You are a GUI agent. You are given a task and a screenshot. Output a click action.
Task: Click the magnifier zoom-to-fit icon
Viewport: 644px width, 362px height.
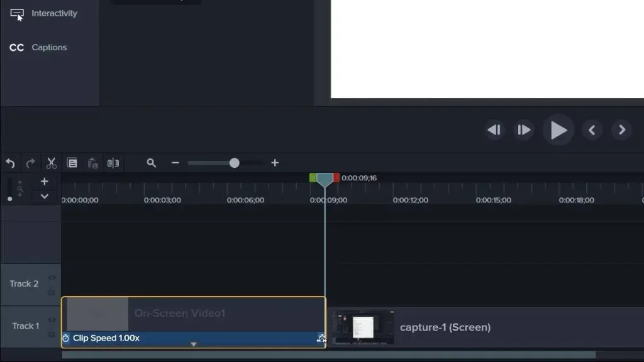pos(151,163)
